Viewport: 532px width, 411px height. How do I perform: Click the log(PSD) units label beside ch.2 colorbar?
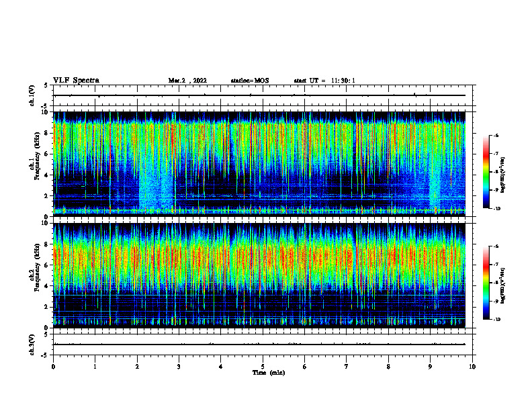(x=503, y=285)
